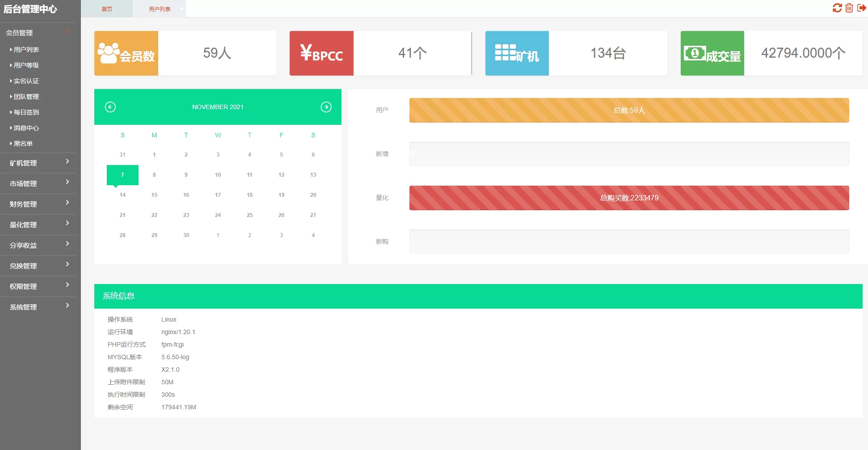This screenshot has width=868, height=450.
Task: Switch to the 首页 tab
Action: tap(107, 9)
